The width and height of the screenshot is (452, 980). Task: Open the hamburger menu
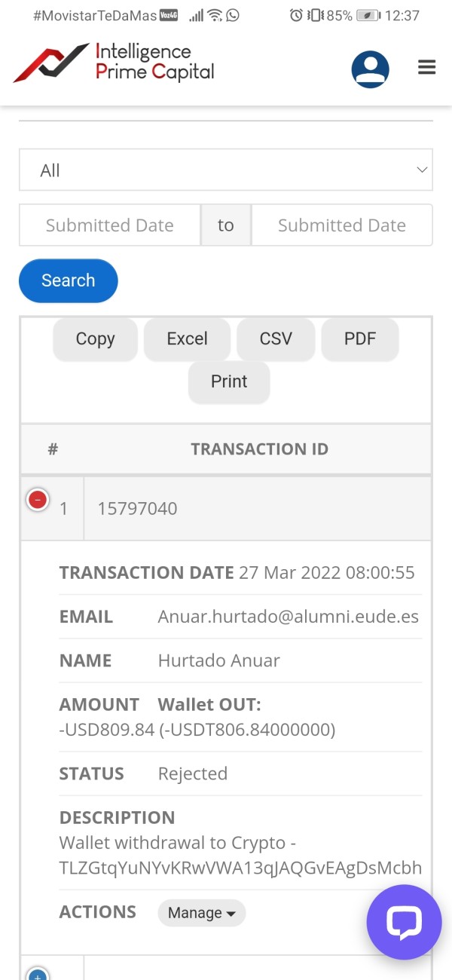pos(426,68)
